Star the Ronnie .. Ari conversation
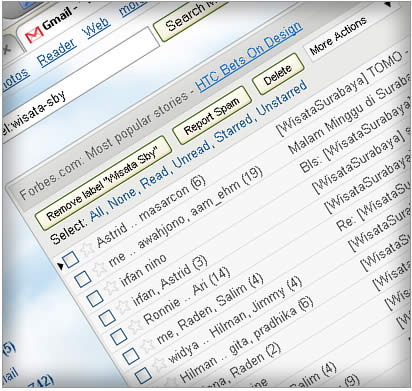Image resolution: width=412 pixels, height=391 pixels. 135,327
